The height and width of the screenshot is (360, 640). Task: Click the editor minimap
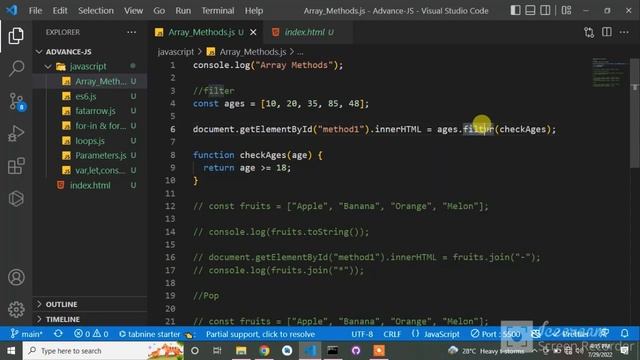click(x=609, y=73)
